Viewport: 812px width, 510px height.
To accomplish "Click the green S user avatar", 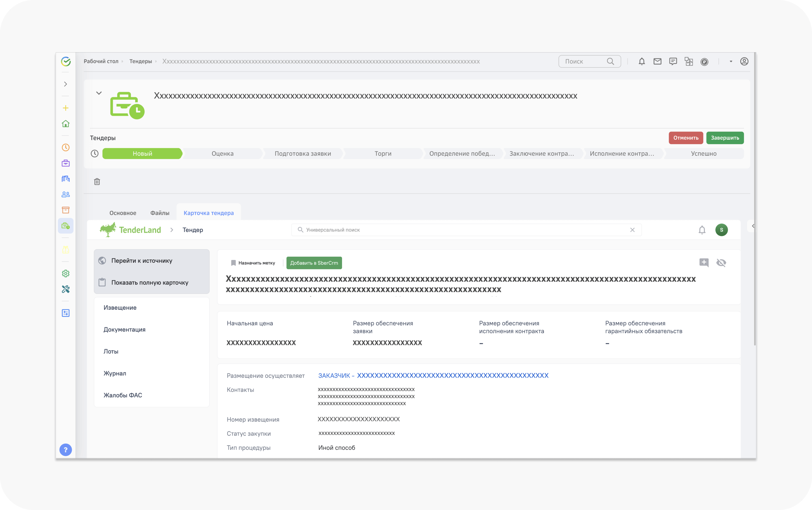I will [x=721, y=230].
